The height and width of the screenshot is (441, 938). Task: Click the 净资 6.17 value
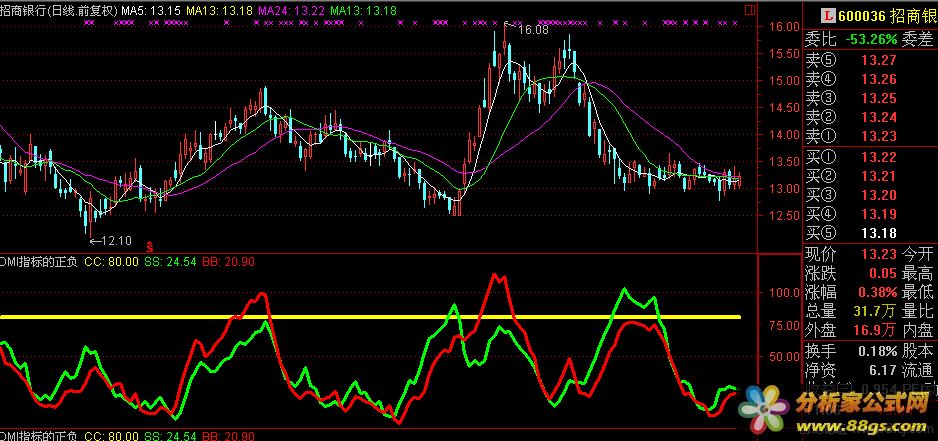884,371
